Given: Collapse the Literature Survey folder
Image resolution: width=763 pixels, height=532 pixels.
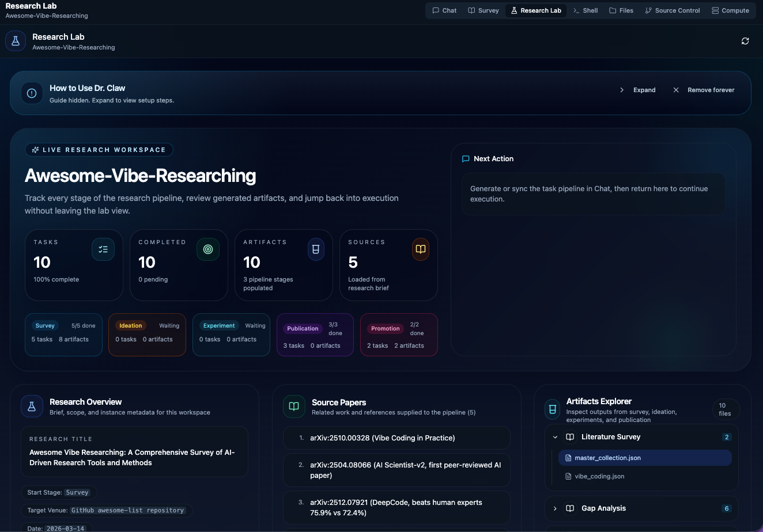Looking at the screenshot, I should [555, 437].
